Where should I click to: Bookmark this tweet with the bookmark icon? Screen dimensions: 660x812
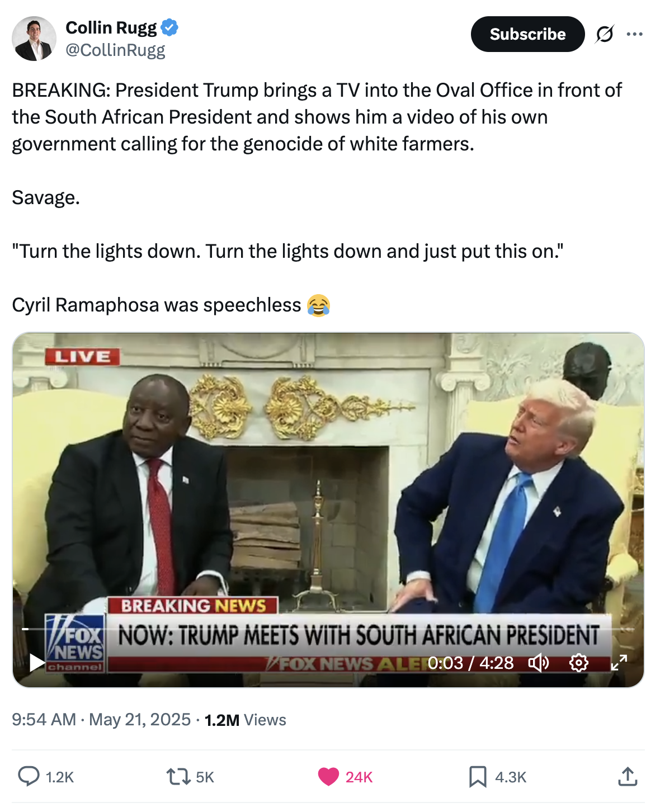[478, 777]
